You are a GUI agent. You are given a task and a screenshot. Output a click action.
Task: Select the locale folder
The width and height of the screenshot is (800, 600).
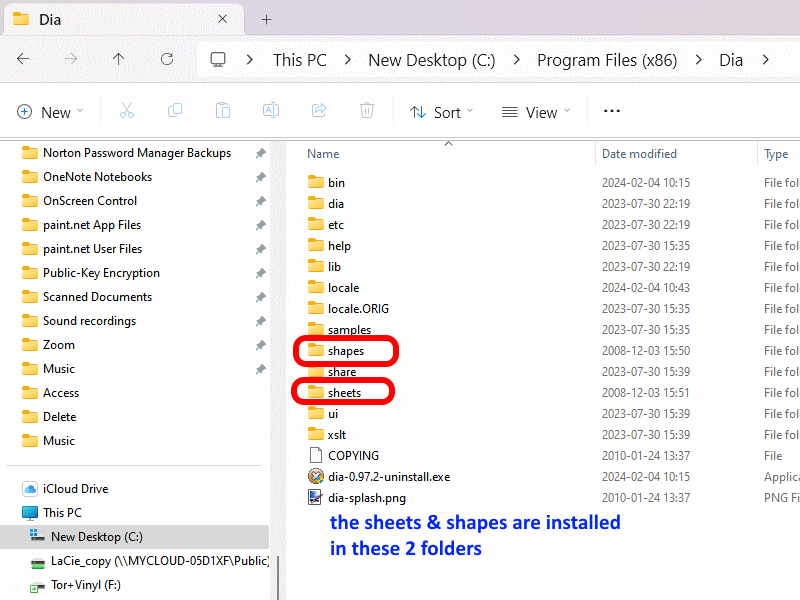pos(334,288)
